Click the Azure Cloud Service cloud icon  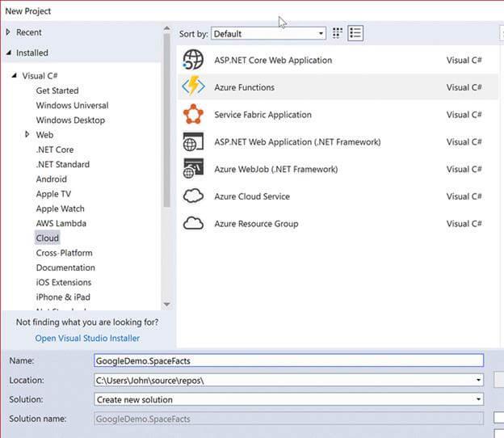point(193,196)
